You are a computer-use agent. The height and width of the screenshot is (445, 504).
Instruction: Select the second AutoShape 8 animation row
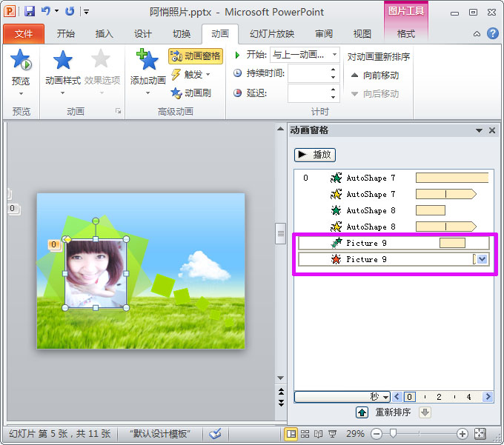(394, 227)
